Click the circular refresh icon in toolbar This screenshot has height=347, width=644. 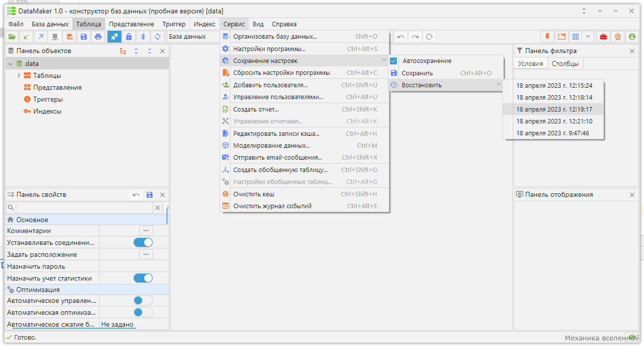(429, 36)
